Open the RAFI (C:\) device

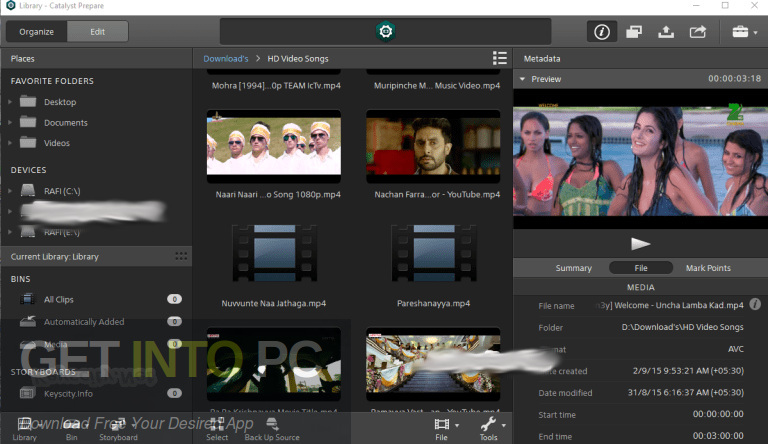coord(62,191)
